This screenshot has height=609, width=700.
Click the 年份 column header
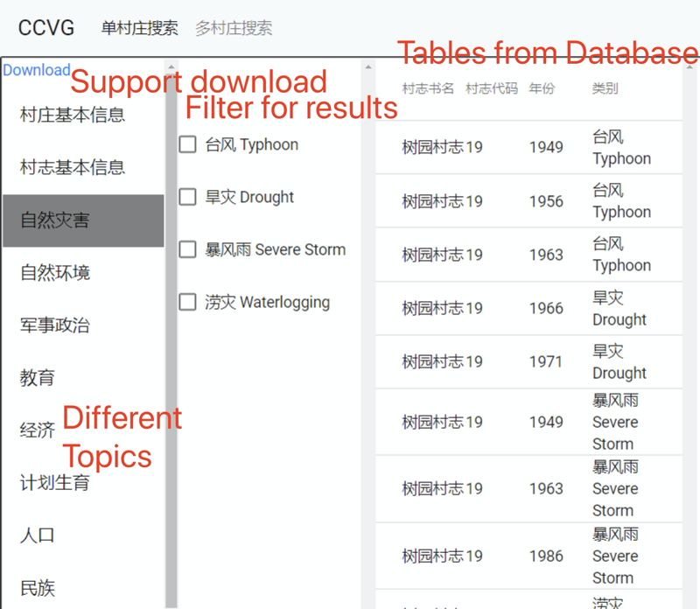tap(542, 88)
